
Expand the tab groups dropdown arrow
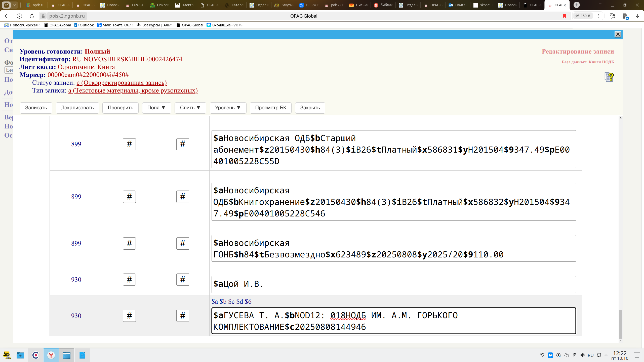pos(15,5)
